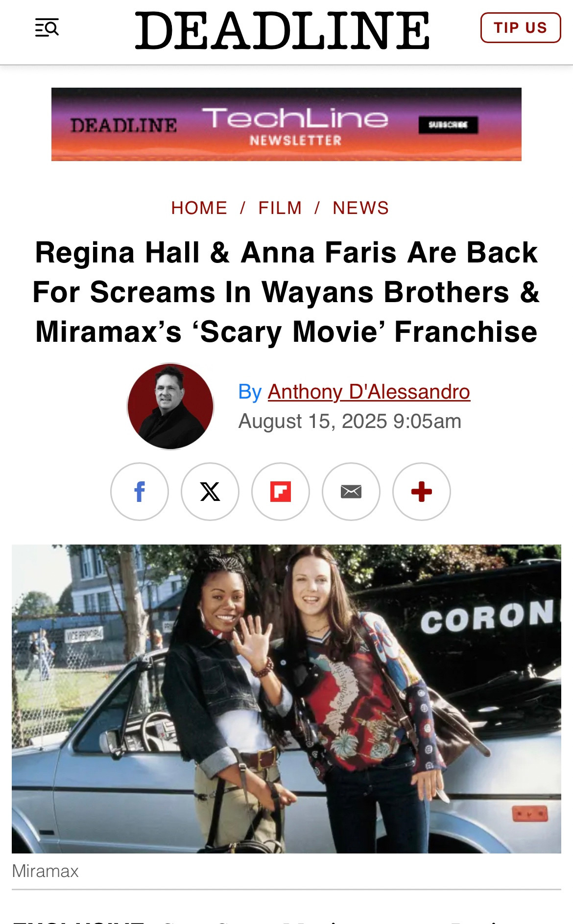This screenshot has height=924, width=573.
Task: Click the DEADLINE logo
Action: tap(282, 30)
